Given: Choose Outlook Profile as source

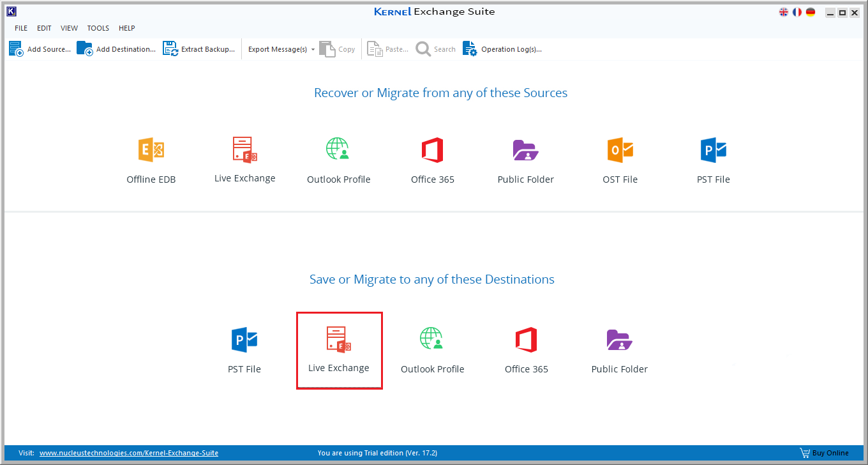Looking at the screenshot, I should coord(339,161).
